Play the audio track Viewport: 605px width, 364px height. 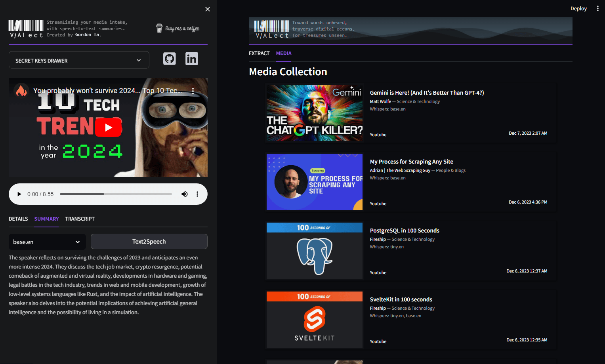(19, 194)
